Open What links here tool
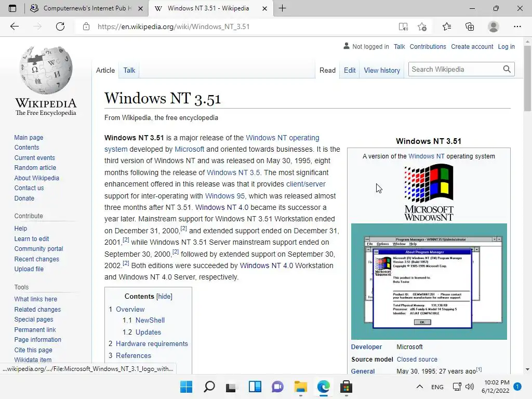This screenshot has width=532, height=399. pyautogui.click(x=36, y=299)
